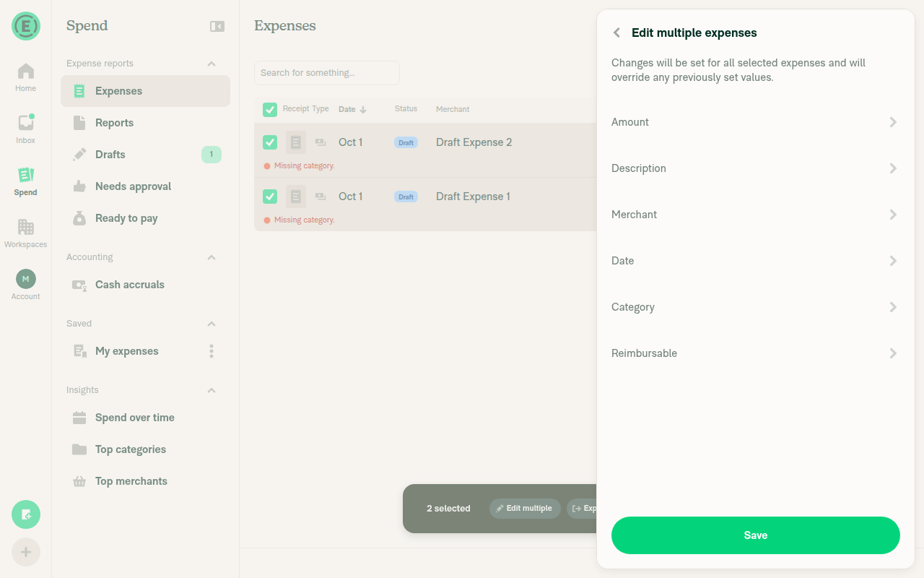Screen dimensions: 924x578
Task: Click the Expensify logo icon
Action: [x=26, y=26]
